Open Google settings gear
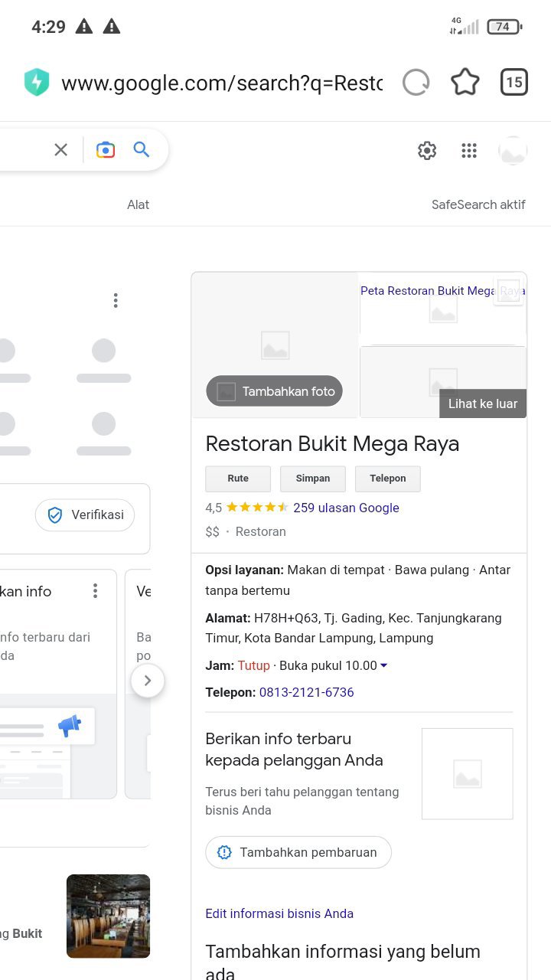This screenshot has height=980, width=551. (x=427, y=151)
